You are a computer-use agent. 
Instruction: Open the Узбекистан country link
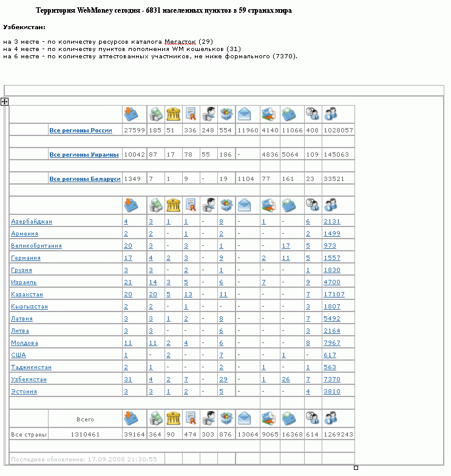pos(29,379)
